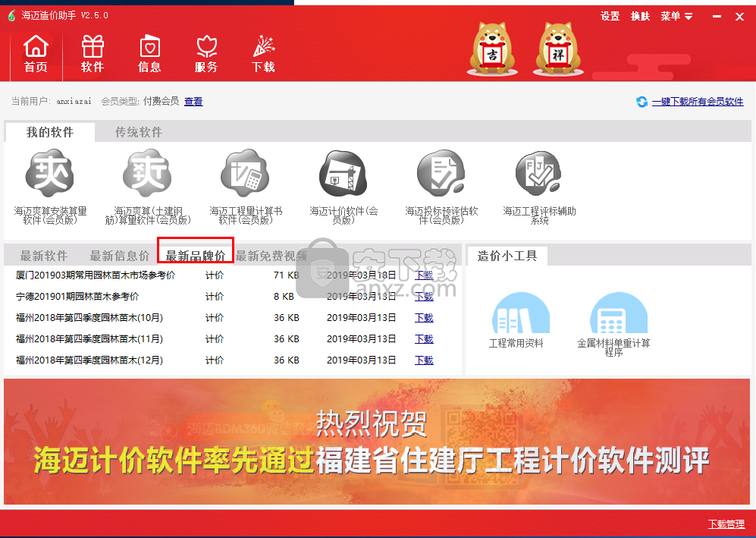Select the 最新品牌价 tab
The image size is (756, 538).
point(196,256)
